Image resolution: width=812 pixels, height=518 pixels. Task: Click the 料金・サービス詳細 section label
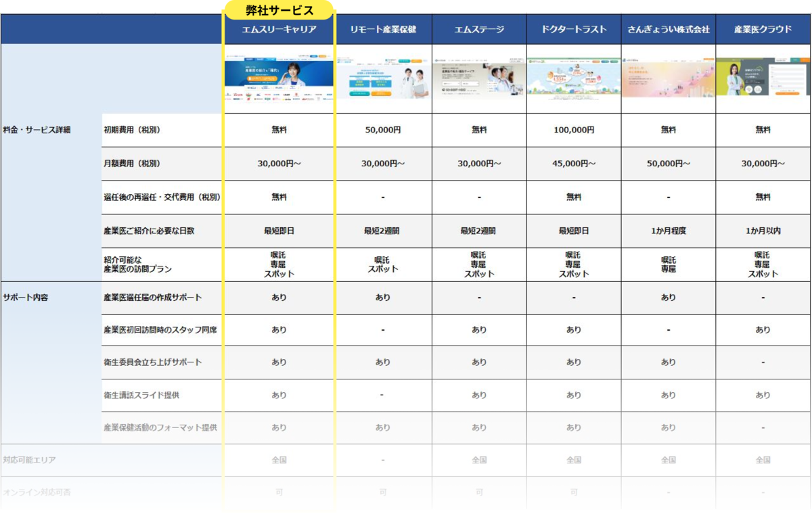(x=37, y=130)
